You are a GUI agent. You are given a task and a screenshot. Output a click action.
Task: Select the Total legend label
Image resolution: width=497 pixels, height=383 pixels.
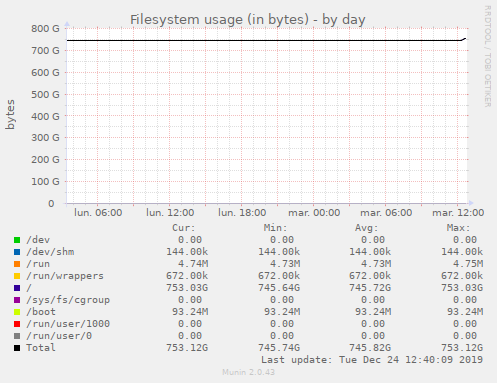click(x=41, y=348)
